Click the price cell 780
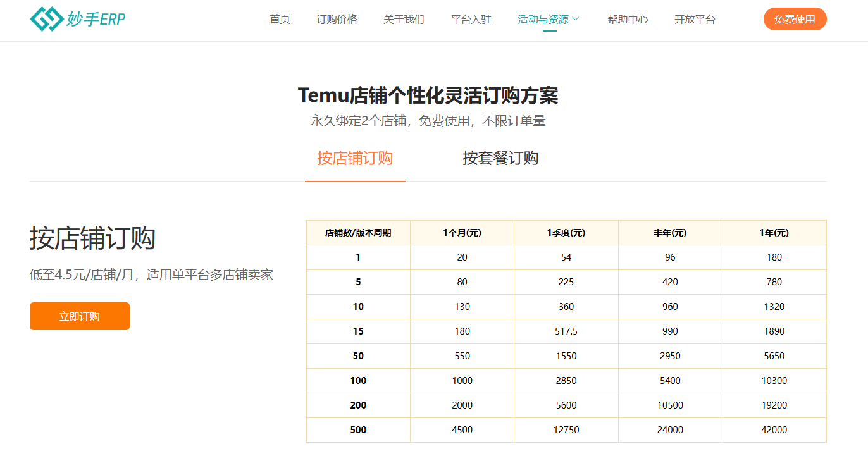868x449 pixels. pyautogui.click(x=774, y=282)
